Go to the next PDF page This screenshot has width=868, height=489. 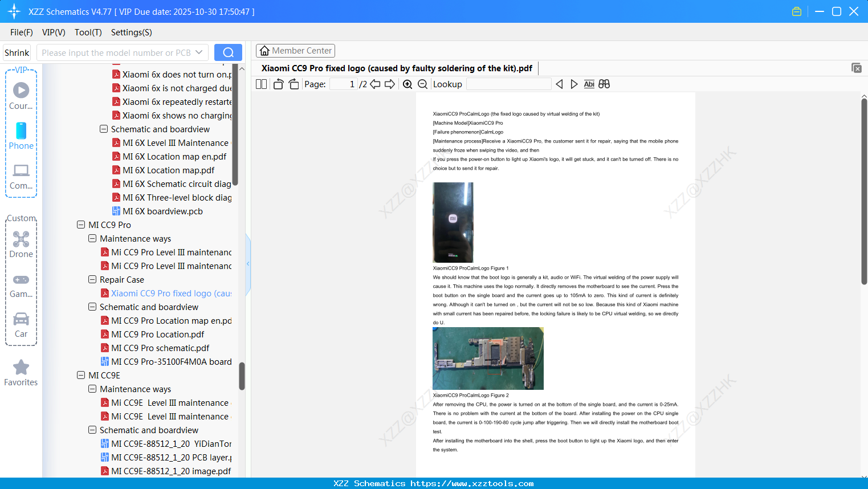click(390, 84)
